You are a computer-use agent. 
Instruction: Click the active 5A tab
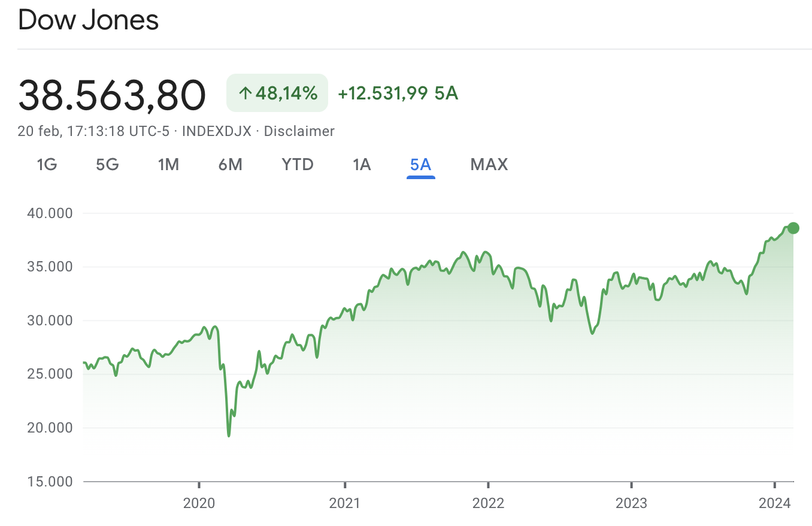click(420, 164)
